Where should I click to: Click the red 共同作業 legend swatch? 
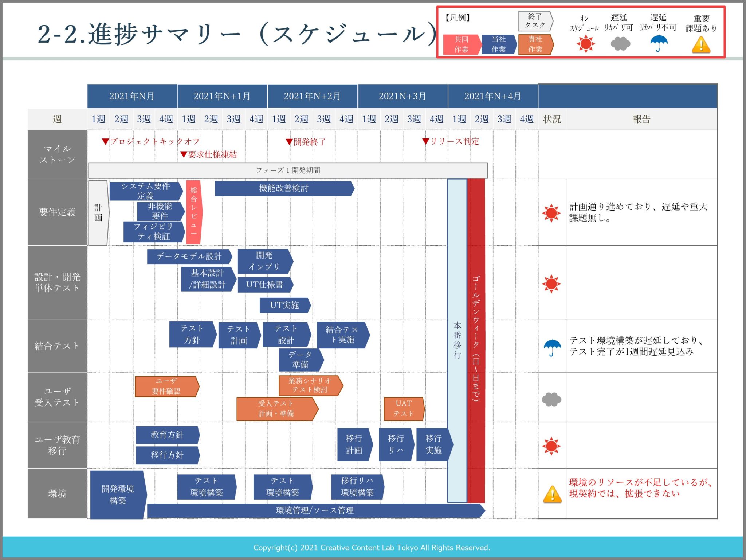[461, 44]
